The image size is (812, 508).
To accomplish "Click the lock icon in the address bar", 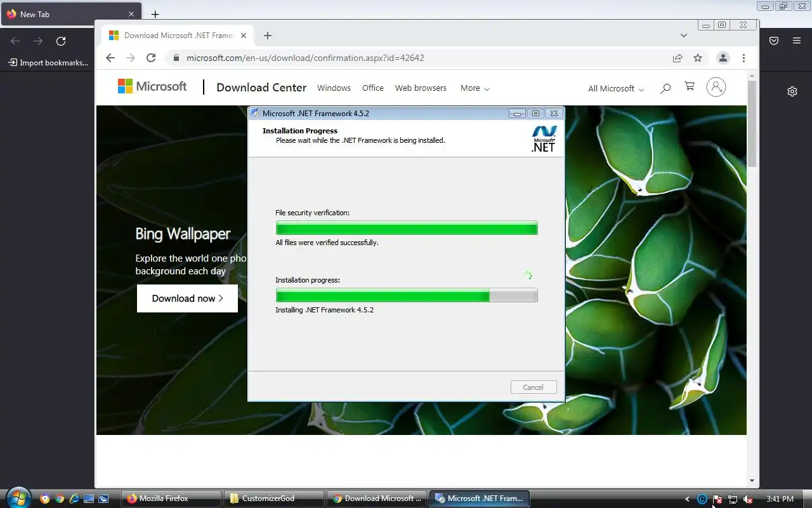I will click(x=176, y=58).
